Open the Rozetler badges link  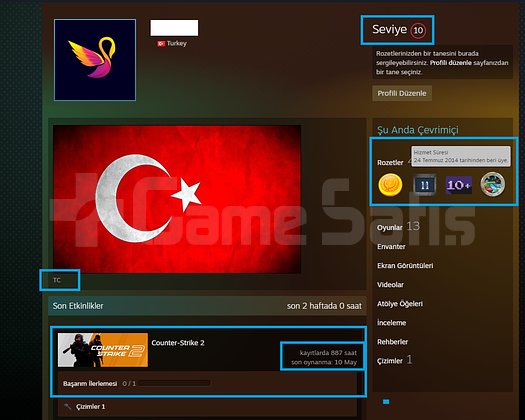pos(390,162)
